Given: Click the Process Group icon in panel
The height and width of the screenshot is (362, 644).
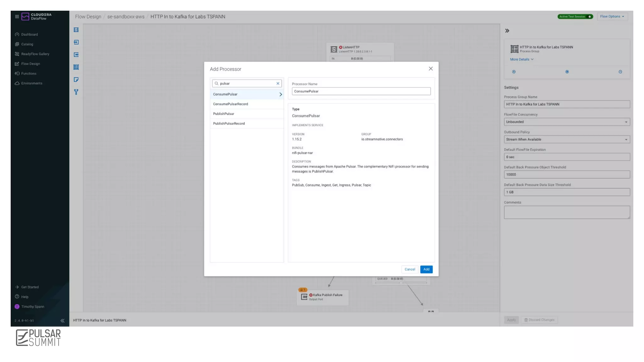Looking at the screenshot, I should point(514,49).
